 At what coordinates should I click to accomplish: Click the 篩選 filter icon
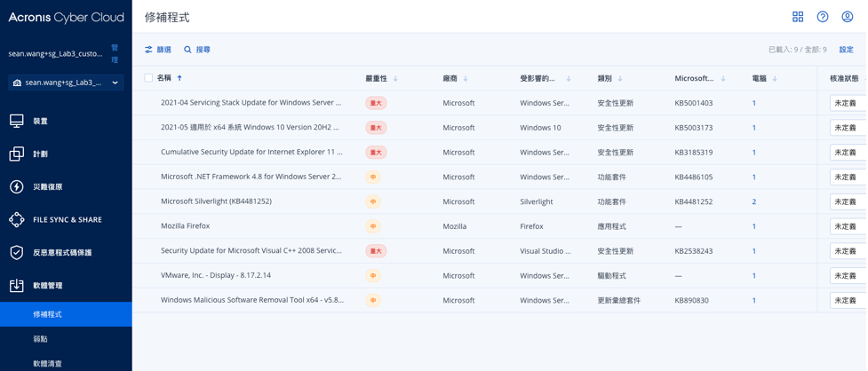pos(148,50)
